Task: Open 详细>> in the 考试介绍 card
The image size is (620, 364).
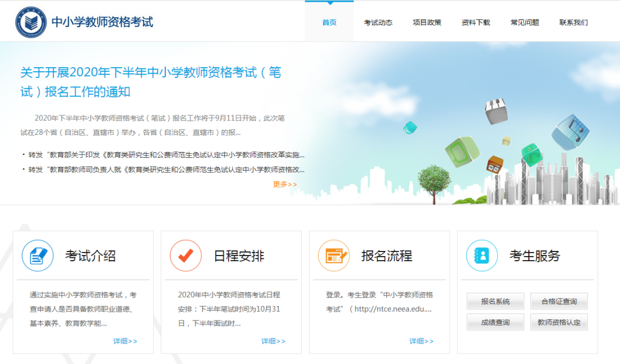Action: (125, 341)
